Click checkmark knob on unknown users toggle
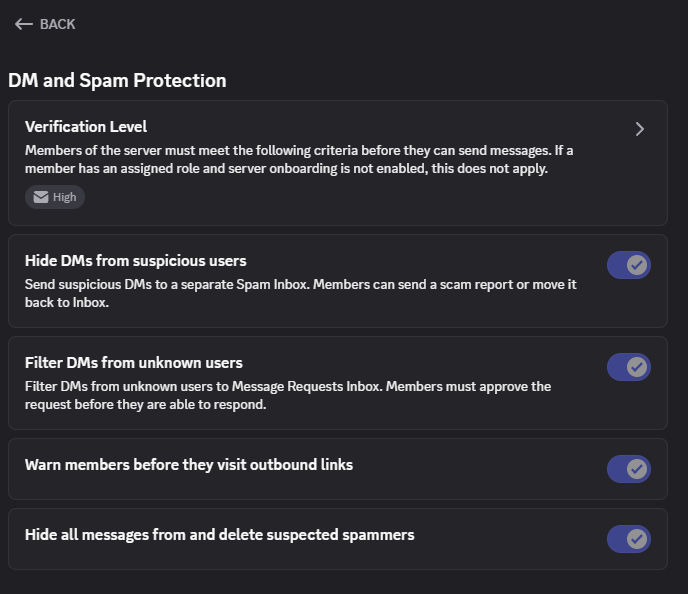The height and width of the screenshot is (594, 688). click(x=637, y=367)
